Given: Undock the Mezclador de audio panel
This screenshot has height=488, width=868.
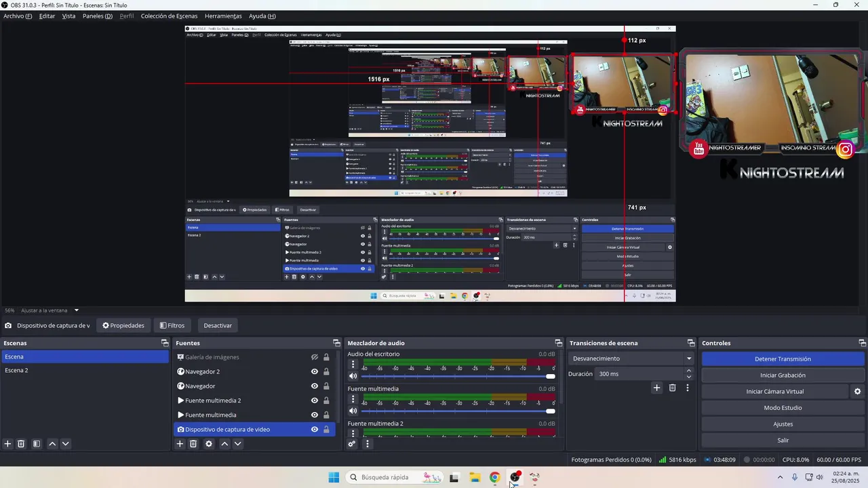Looking at the screenshot, I should tap(558, 343).
